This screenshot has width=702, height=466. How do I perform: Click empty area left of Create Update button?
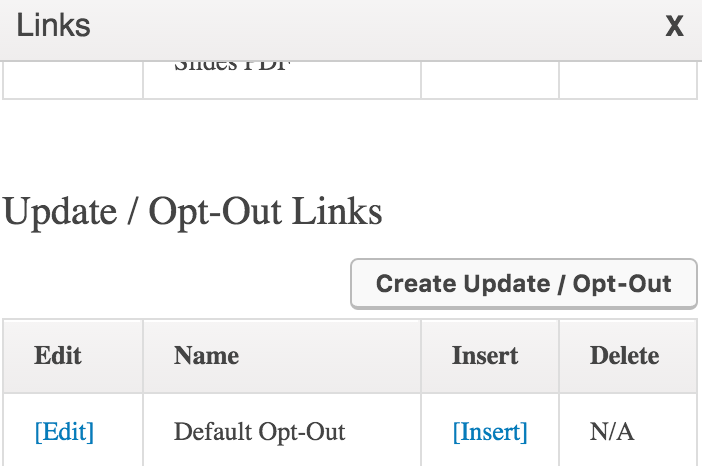175,284
